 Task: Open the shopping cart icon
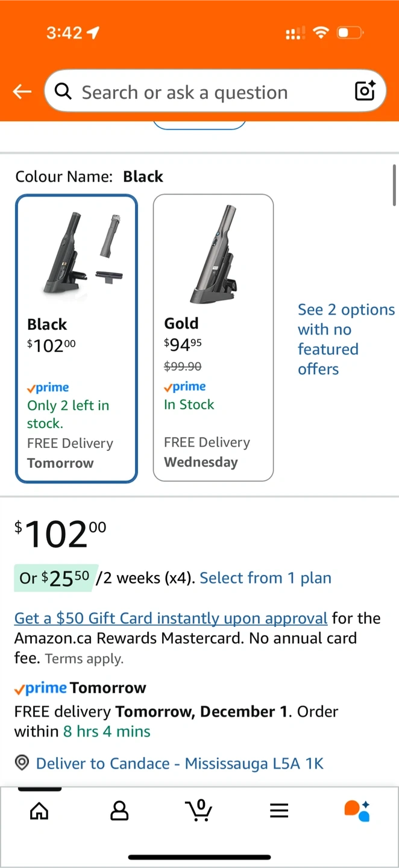199,811
